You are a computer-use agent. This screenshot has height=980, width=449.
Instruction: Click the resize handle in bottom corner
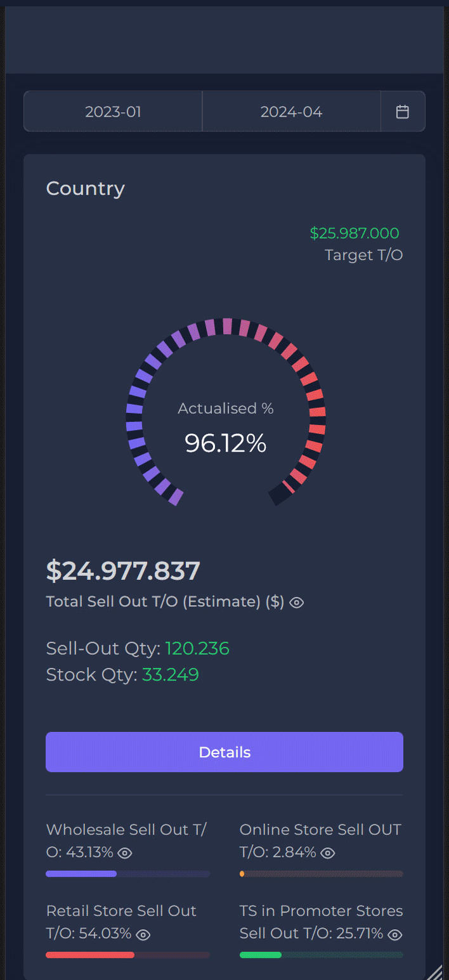tap(434, 972)
